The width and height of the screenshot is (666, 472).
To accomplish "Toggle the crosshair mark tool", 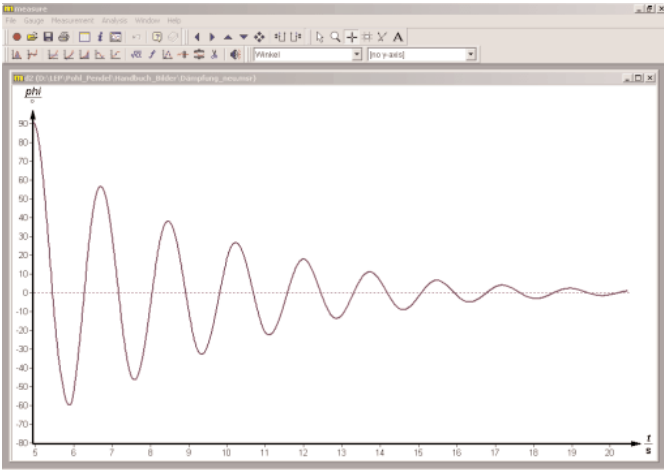I will click(x=351, y=37).
